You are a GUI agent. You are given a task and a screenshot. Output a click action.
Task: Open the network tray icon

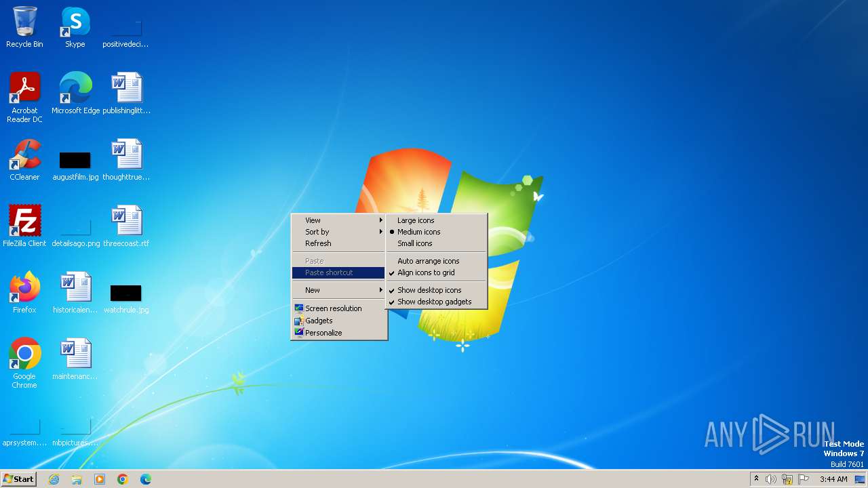pos(787,479)
